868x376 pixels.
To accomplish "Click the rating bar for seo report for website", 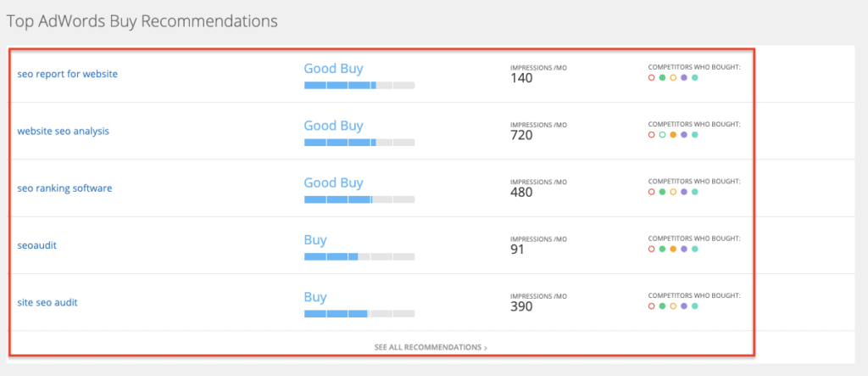I will (x=359, y=85).
